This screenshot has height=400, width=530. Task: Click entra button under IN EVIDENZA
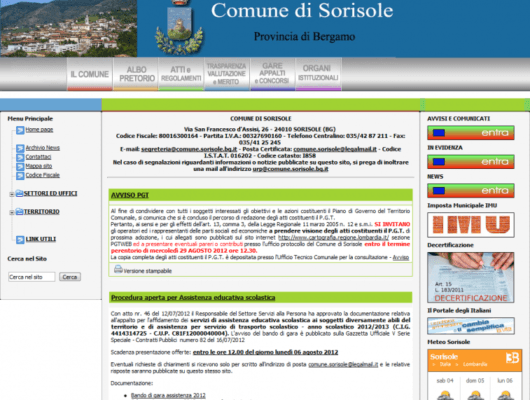pos(471,162)
